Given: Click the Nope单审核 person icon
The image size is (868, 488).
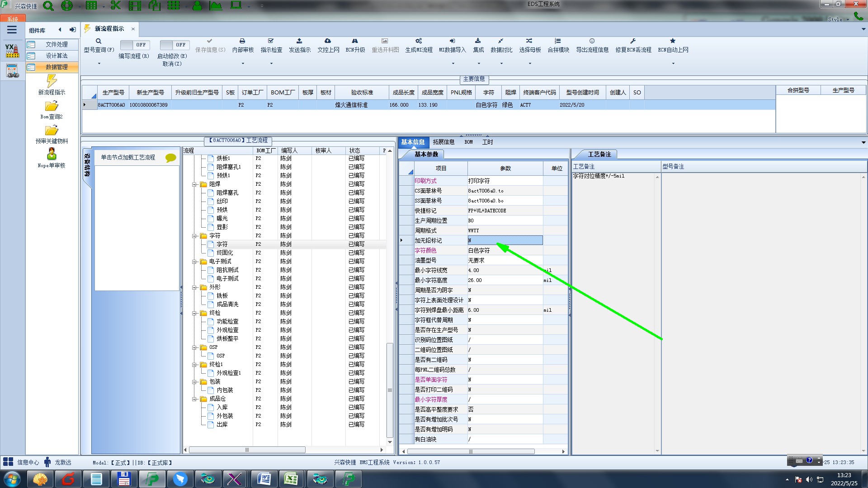Looking at the screenshot, I should (x=52, y=154).
